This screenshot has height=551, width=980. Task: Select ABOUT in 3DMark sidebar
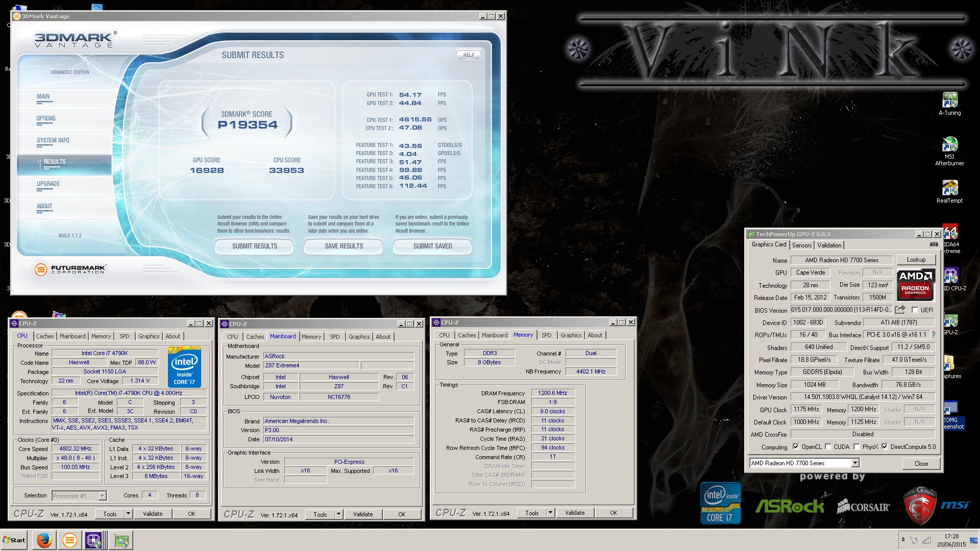[44, 206]
